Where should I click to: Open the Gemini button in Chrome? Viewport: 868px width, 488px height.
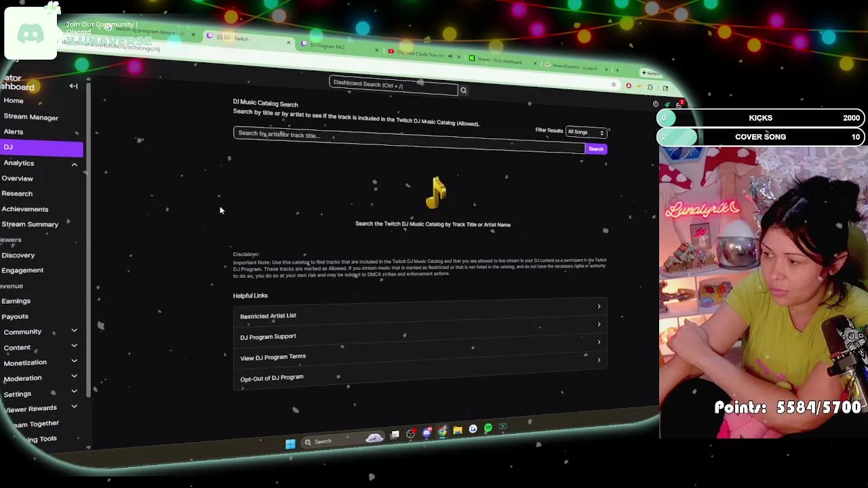pos(650,73)
